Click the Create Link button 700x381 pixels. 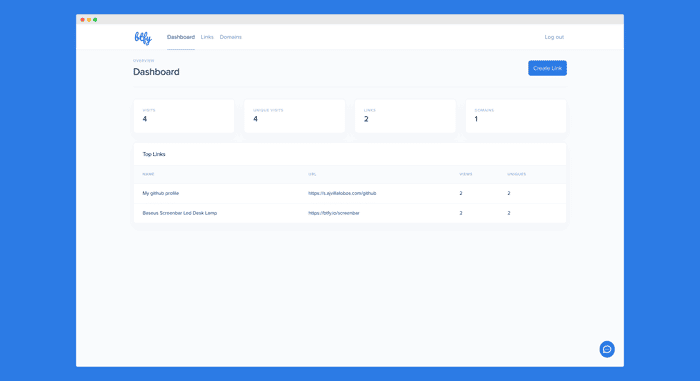(x=547, y=68)
